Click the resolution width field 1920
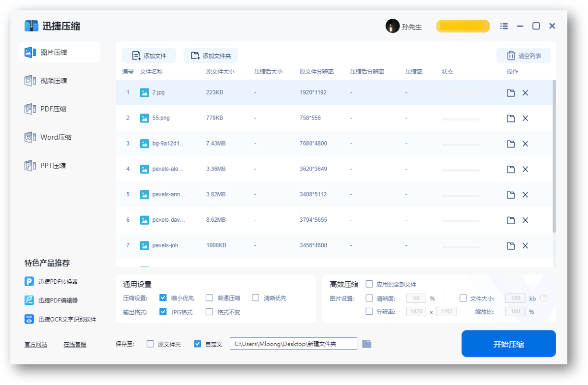Viewport: 588px width, 385px height. [416, 312]
